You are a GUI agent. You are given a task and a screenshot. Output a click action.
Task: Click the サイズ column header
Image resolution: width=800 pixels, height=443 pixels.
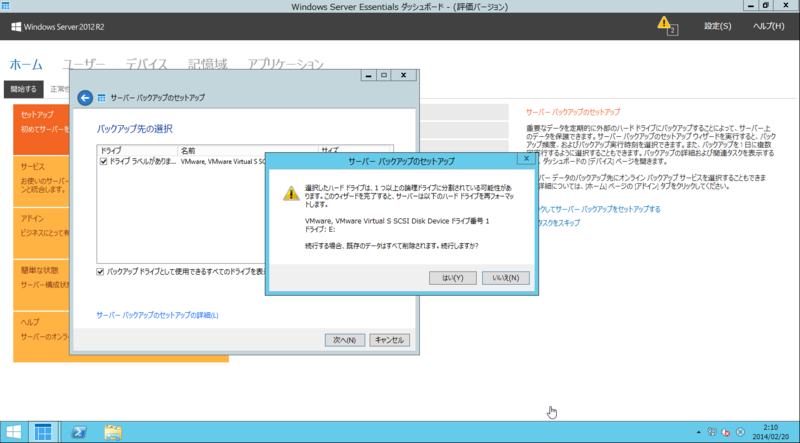point(356,151)
